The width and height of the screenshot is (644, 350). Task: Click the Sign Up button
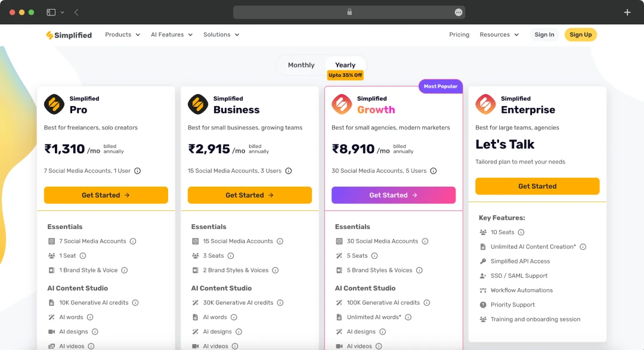point(580,35)
